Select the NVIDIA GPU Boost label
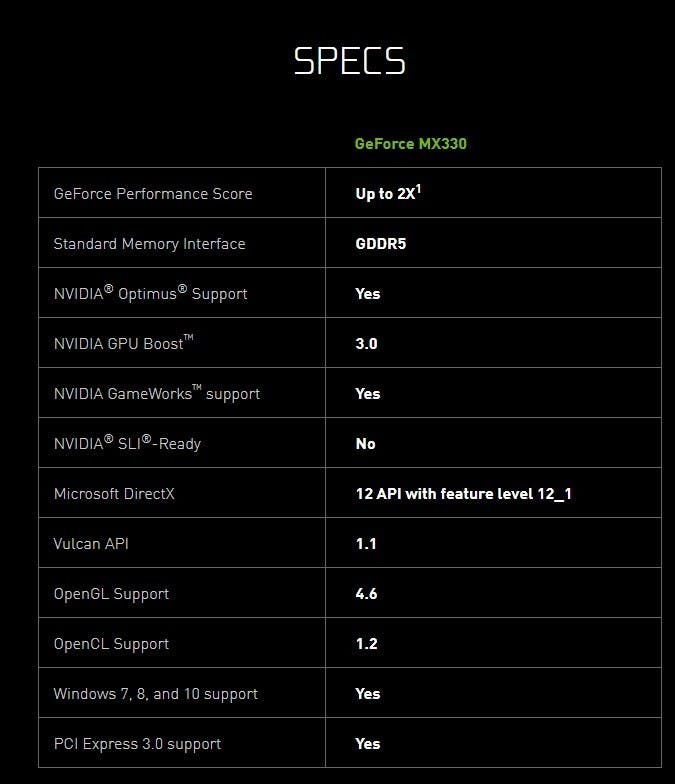The width and height of the screenshot is (675, 784). point(123,343)
